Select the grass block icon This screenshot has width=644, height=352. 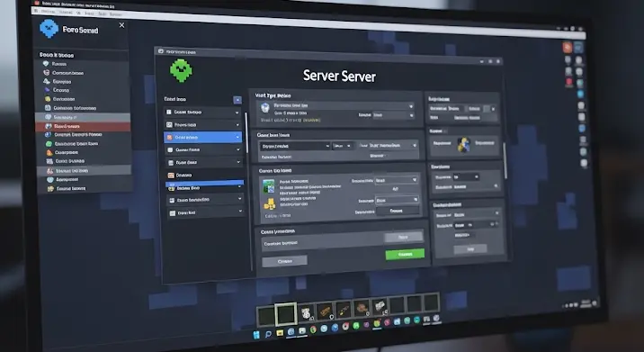(x=269, y=185)
